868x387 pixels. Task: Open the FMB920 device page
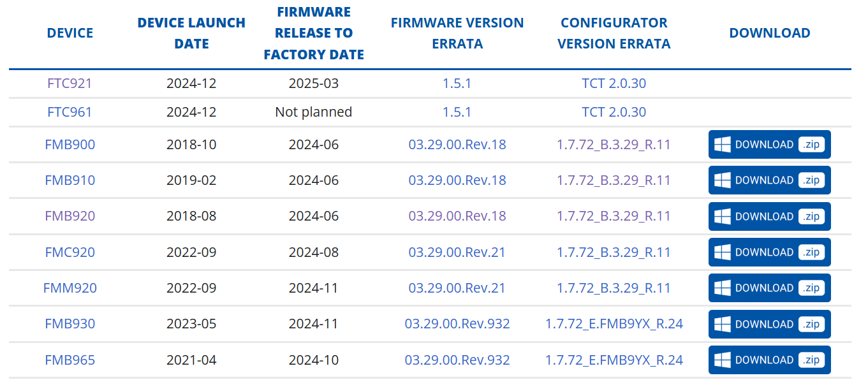[70, 216]
